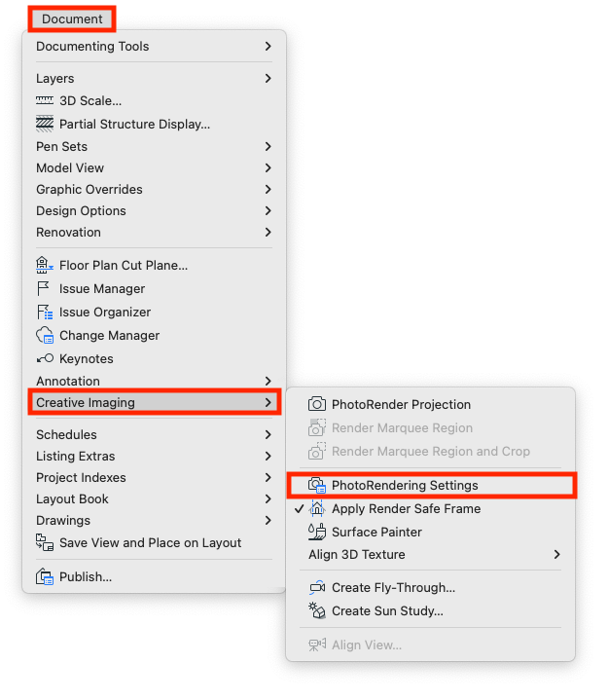Expand the Align 3D Texture submenu arrow
Viewport: 608px width, 700px height.
pos(556,554)
